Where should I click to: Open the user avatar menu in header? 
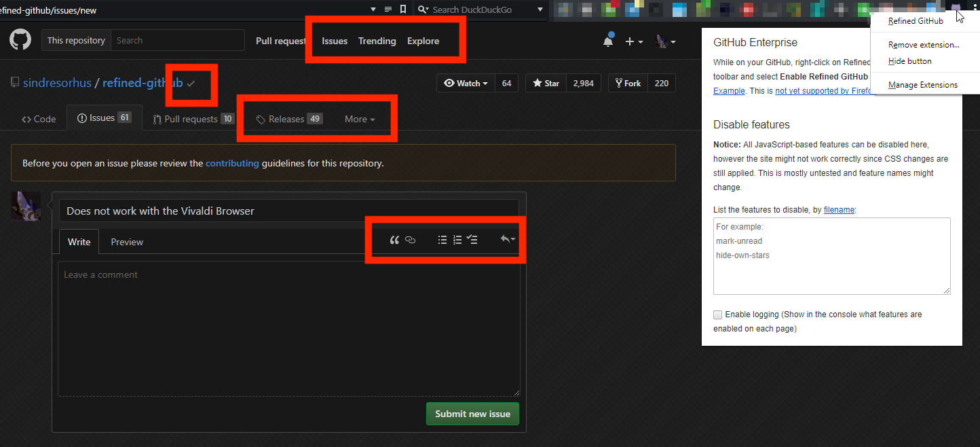click(x=664, y=41)
